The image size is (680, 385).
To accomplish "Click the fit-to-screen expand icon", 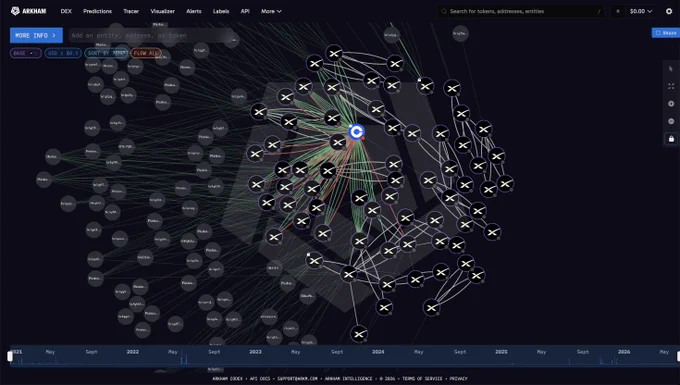I will 671,86.
